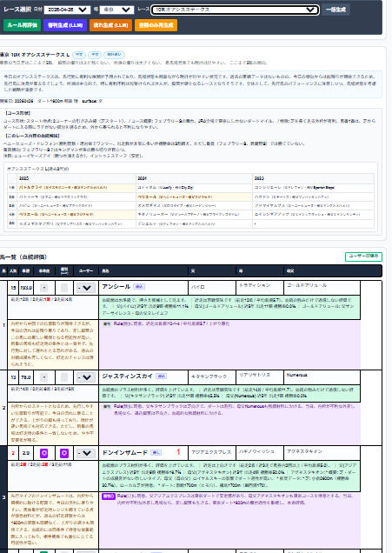Click the gray 審判 label in ジャスティンスカイ comment
This screenshot has height=553, width=392.
[107, 407]
